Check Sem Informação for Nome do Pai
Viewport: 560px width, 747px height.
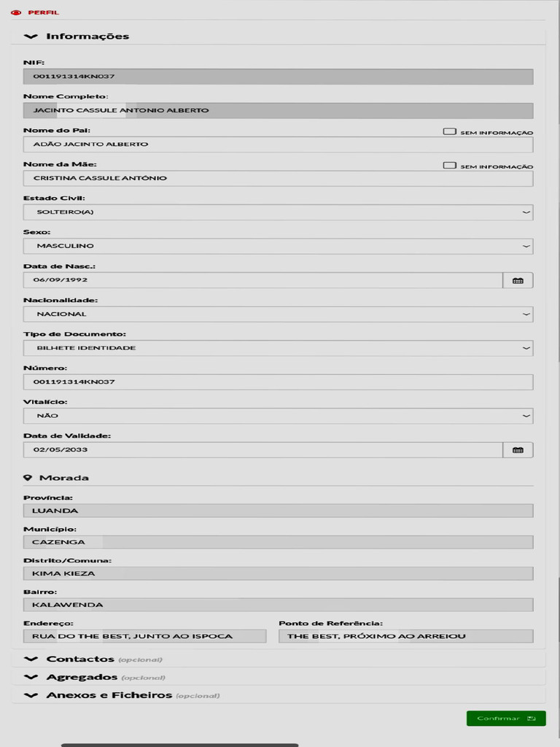click(x=449, y=131)
